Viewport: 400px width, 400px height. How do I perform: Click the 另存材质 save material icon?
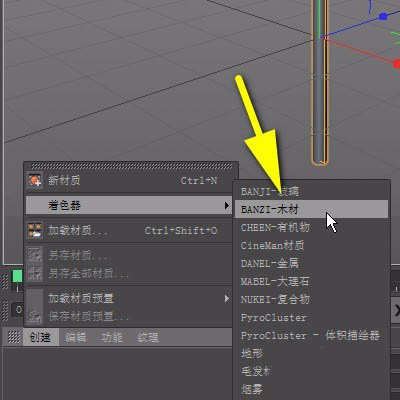pos(35,256)
